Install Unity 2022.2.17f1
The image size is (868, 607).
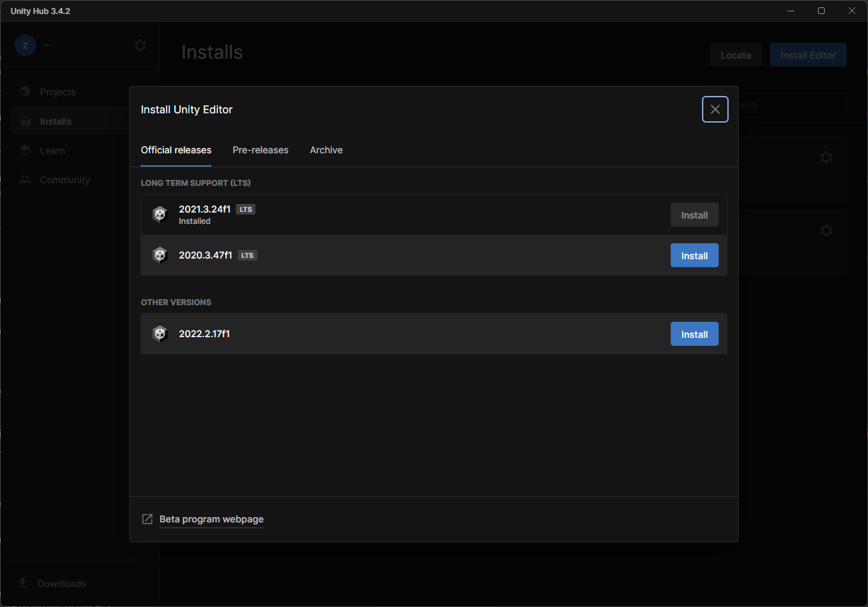(694, 334)
